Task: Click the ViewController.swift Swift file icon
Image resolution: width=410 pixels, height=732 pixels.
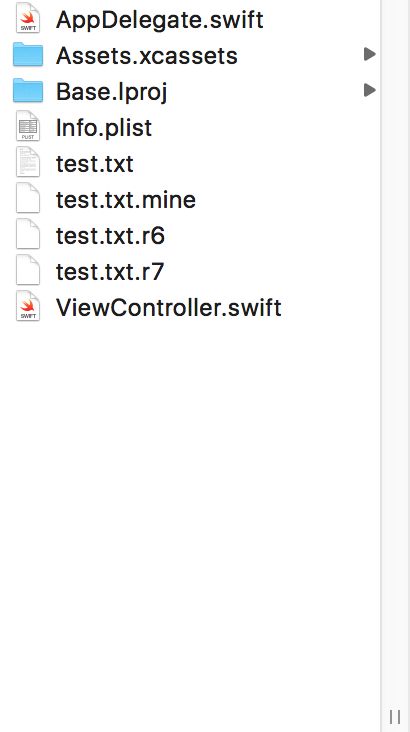Action: [28, 306]
